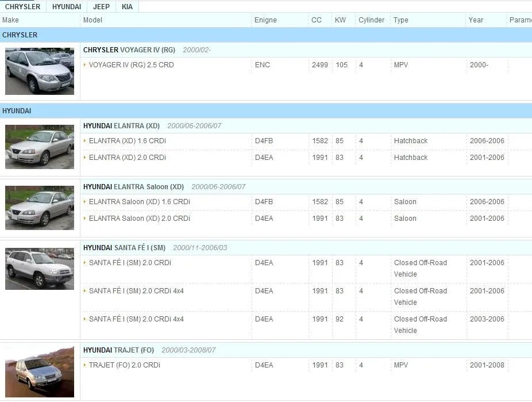Click arrow bullet beside ELANTRA Saloon 2.0 CRDi
The image size is (532, 402).
pos(84,218)
